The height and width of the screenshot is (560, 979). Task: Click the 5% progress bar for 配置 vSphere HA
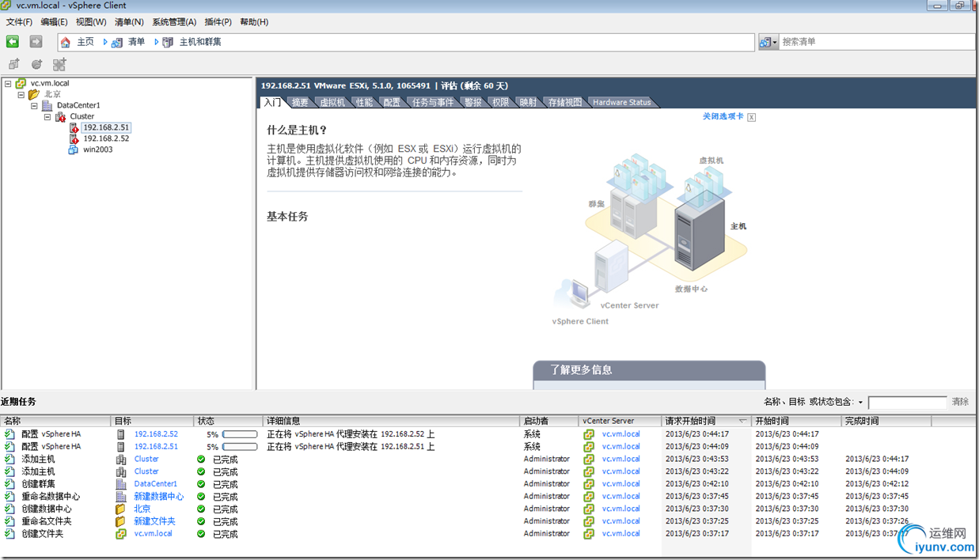(239, 433)
